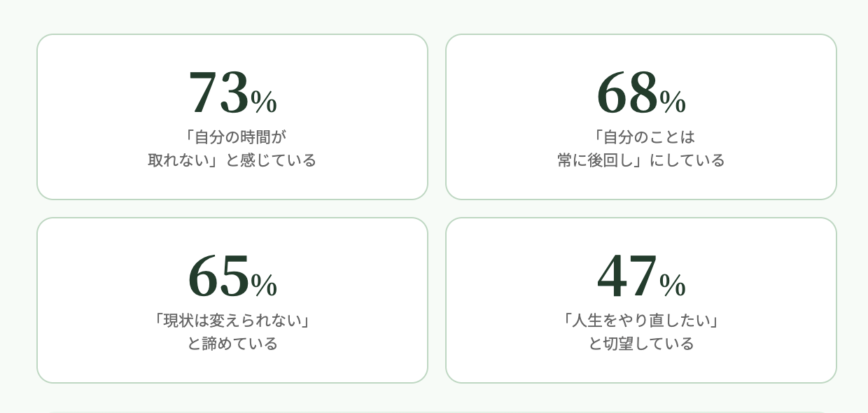The image size is (868, 413).
Task: Click the large number 73
Action: pyautogui.click(x=218, y=92)
